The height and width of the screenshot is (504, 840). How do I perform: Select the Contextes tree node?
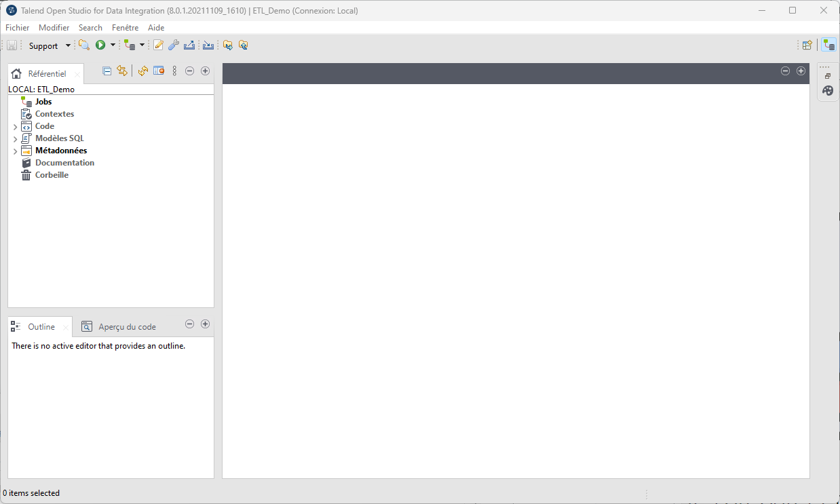click(54, 114)
